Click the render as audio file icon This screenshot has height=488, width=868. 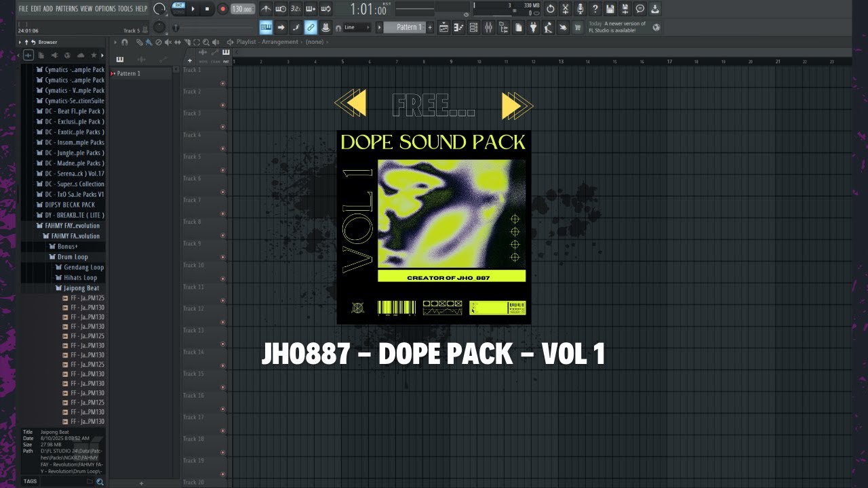tap(625, 9)
